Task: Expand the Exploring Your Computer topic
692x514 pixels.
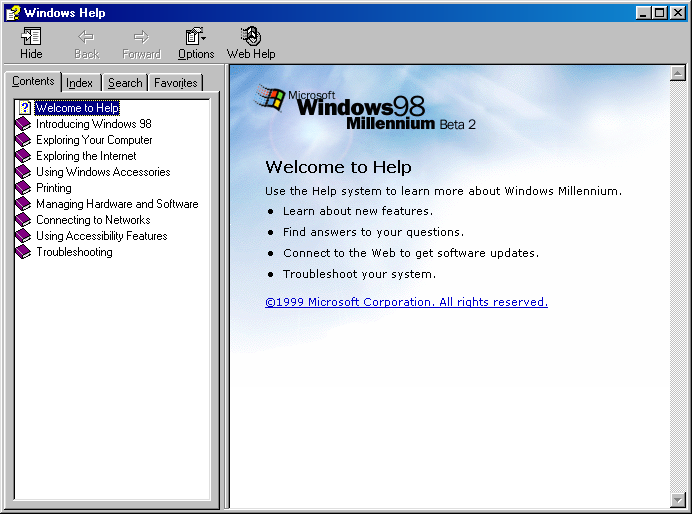Action: pos(94,140)
